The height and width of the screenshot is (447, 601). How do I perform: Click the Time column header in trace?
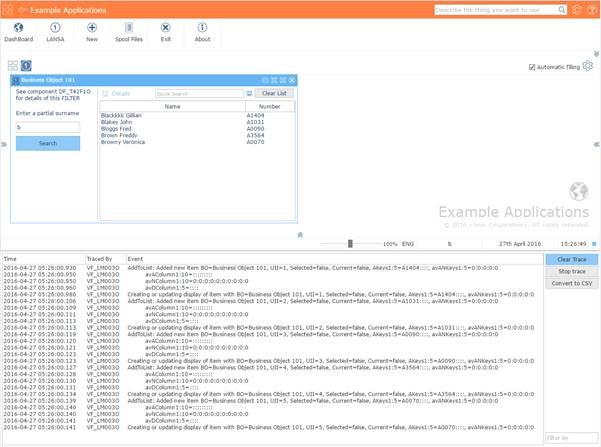tap(43, 259)
